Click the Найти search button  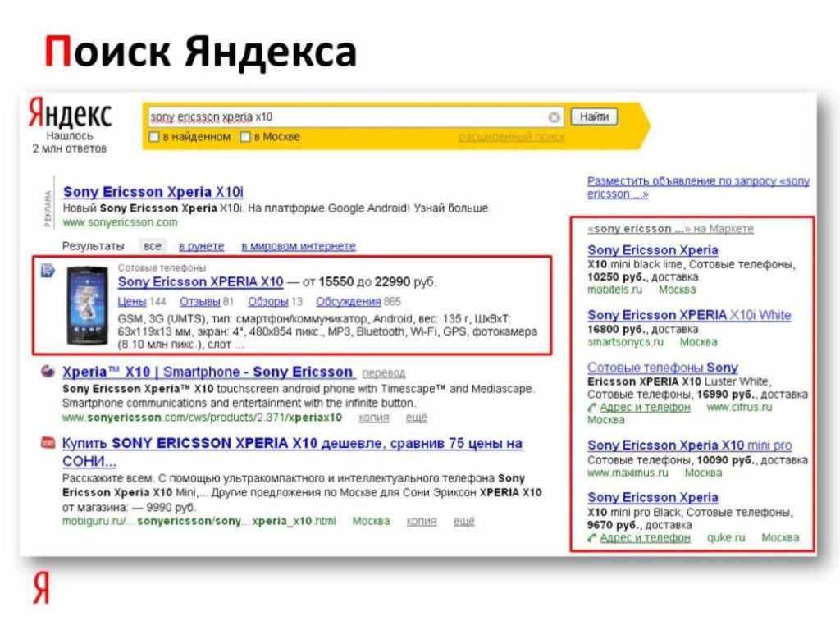(594, 116)
